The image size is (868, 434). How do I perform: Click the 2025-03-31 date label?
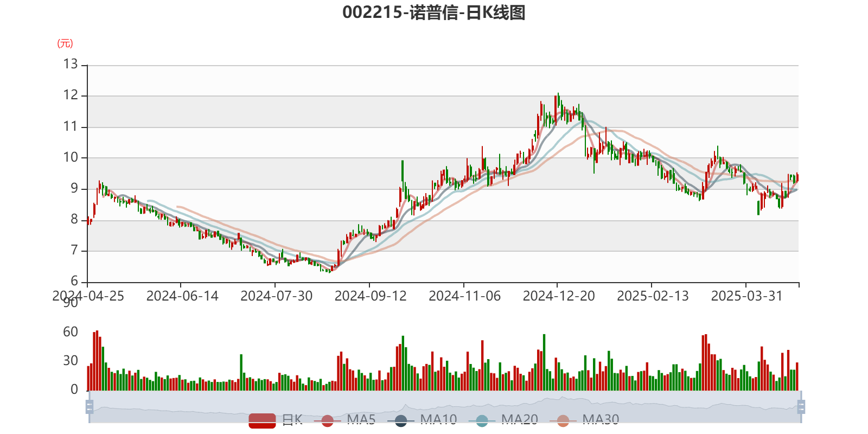746,296
